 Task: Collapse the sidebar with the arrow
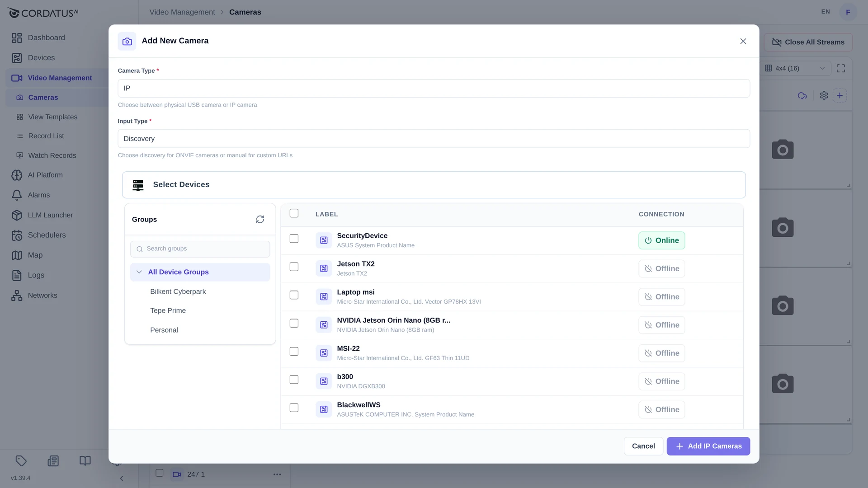coord(121,478)
